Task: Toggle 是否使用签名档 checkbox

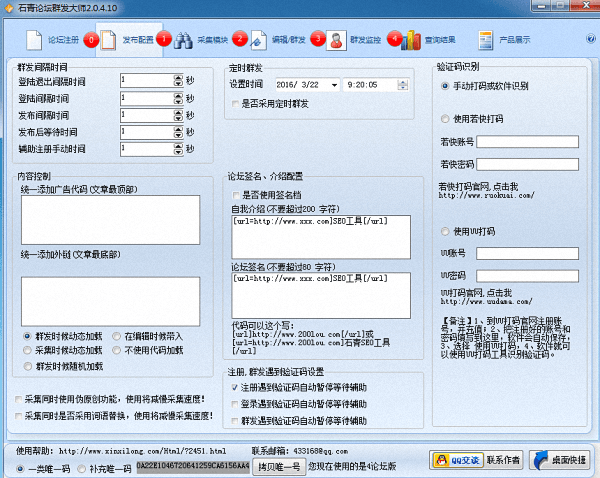Action: coord(235,195)
